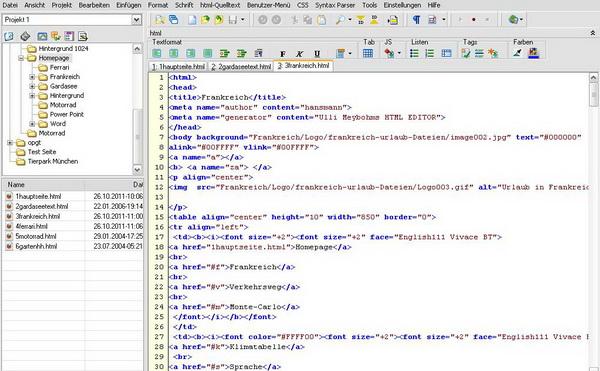Open the JS icon dropdown arrow
Screen dimensions: 600x371
tap(399, 53)
